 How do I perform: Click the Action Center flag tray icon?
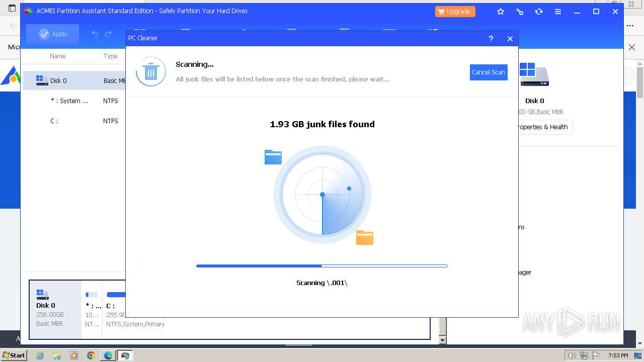click(x=597, y=355)
